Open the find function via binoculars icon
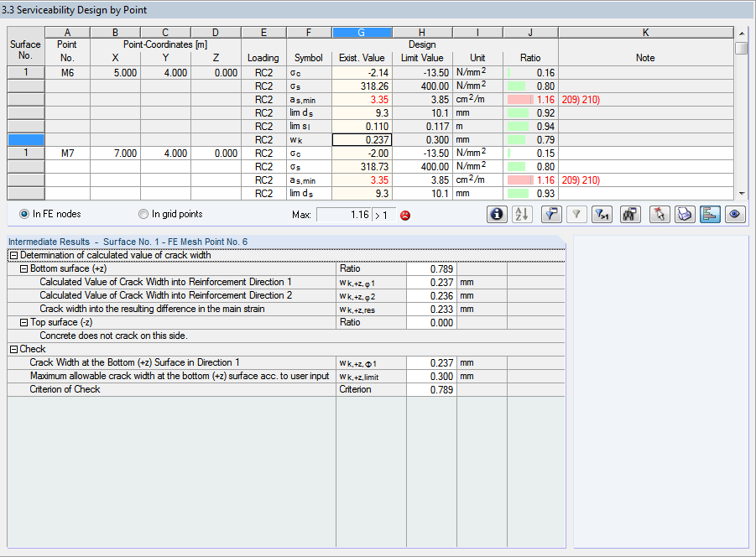 click(629, 214)
